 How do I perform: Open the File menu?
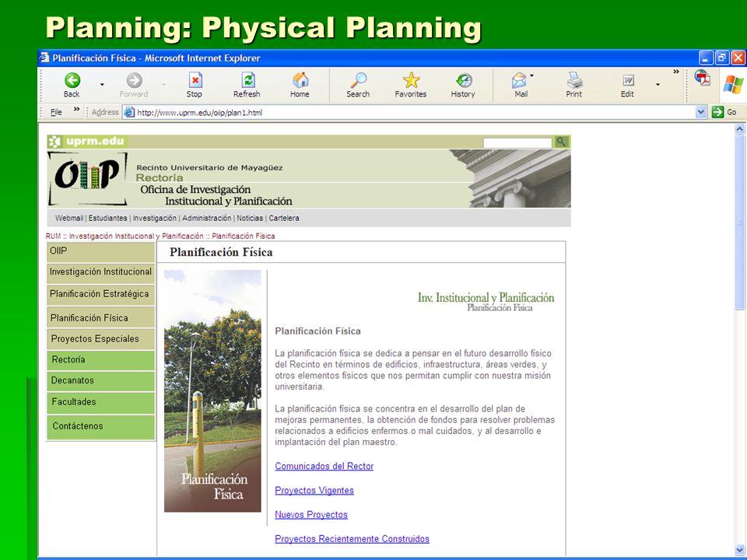click(x=56, y=112)
